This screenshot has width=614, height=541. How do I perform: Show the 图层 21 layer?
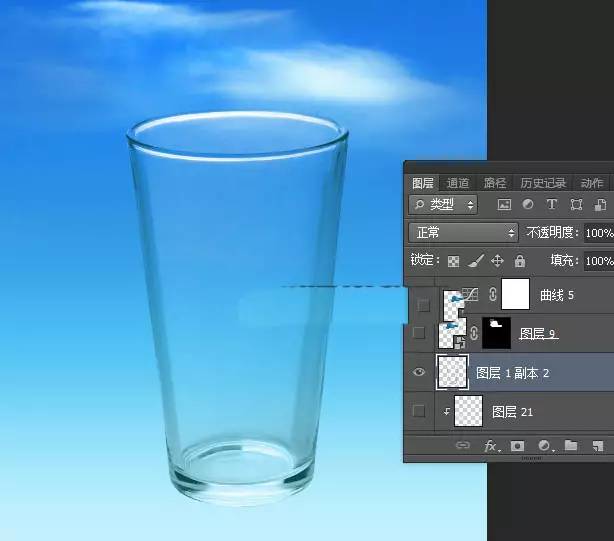pos(420,410)
